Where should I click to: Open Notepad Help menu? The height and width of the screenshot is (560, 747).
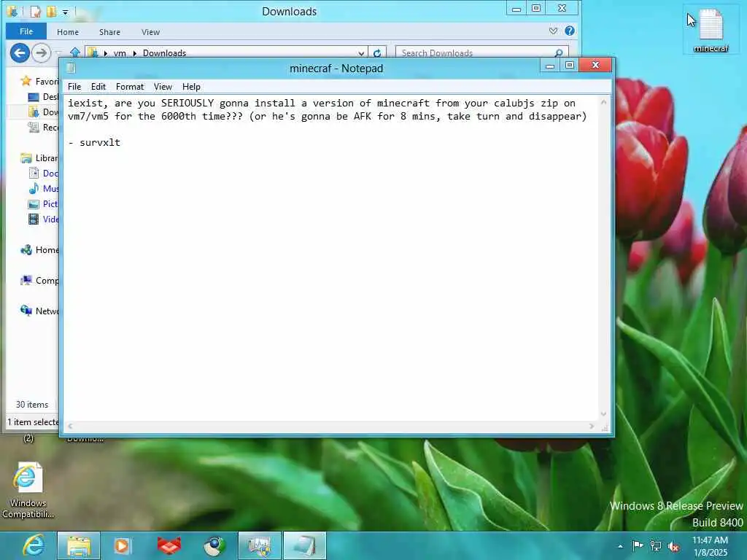coord(191,87)
